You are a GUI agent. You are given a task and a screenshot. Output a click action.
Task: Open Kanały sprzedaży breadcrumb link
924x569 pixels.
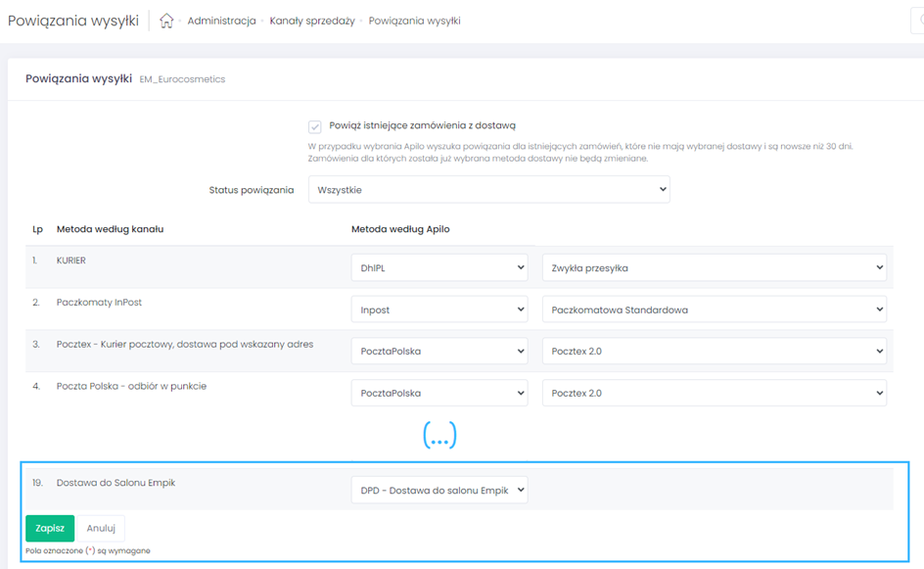pos(311,21)
